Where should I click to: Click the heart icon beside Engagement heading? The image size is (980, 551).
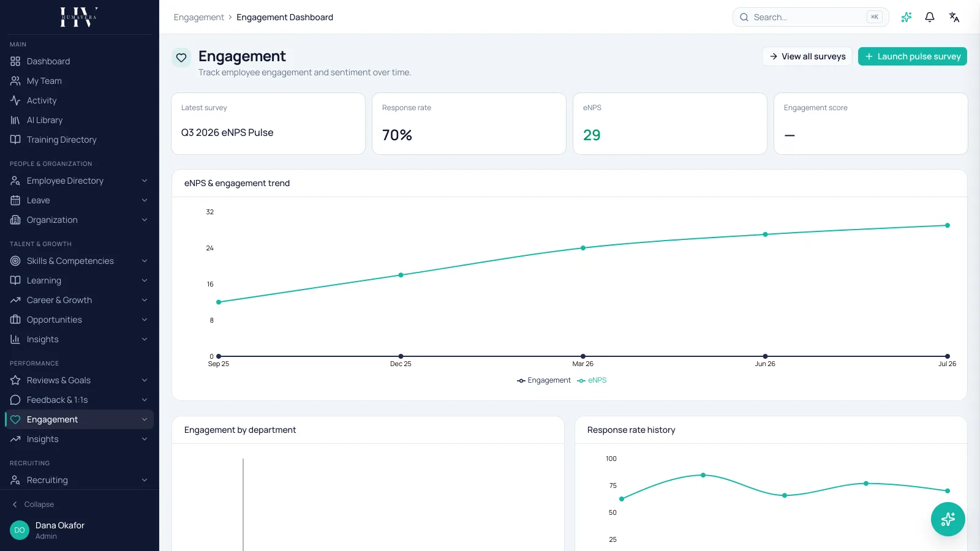(x=181, y=58)
